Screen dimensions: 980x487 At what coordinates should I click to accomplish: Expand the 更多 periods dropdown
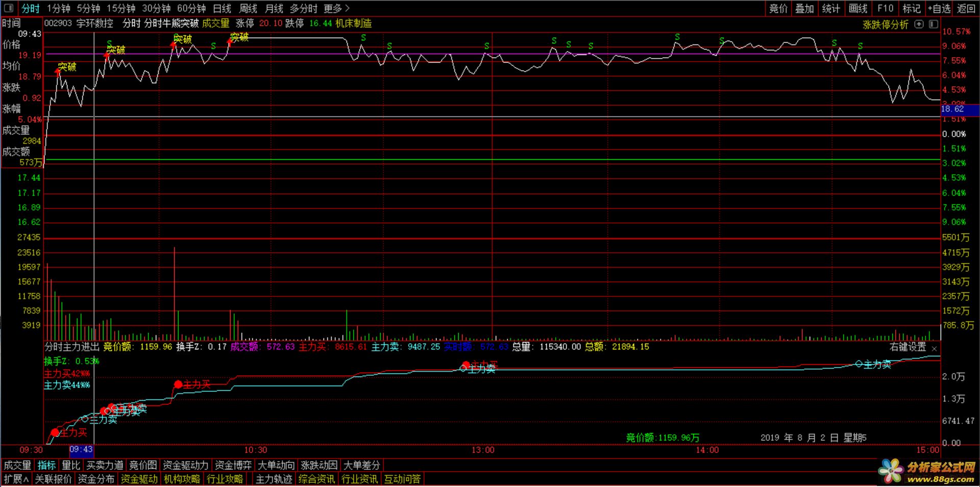point(336,9)
